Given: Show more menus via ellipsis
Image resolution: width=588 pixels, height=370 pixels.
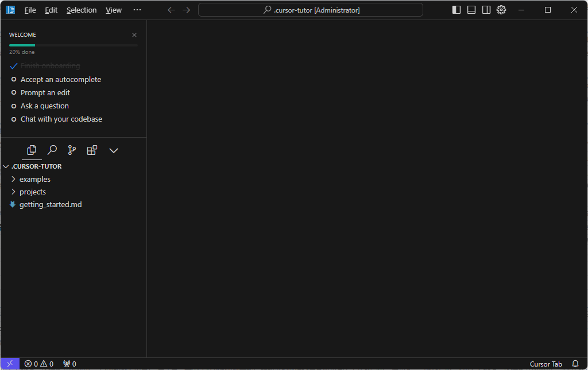Looking at the screenshot, I should [x=137, y=10].
